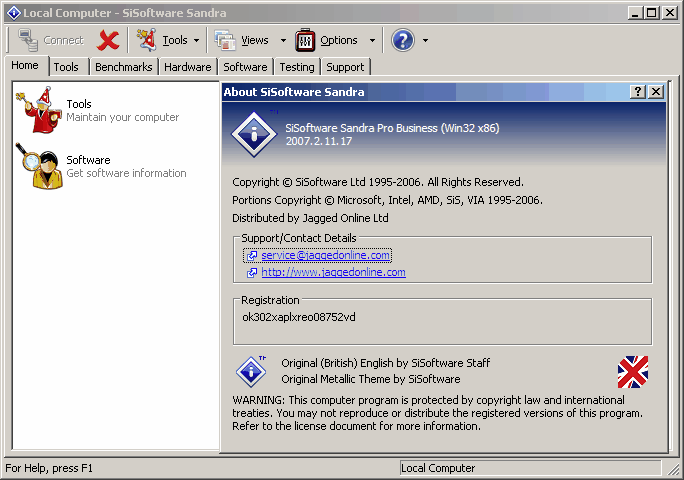Click the shortcut icon beside the email link

coord(252,256)
